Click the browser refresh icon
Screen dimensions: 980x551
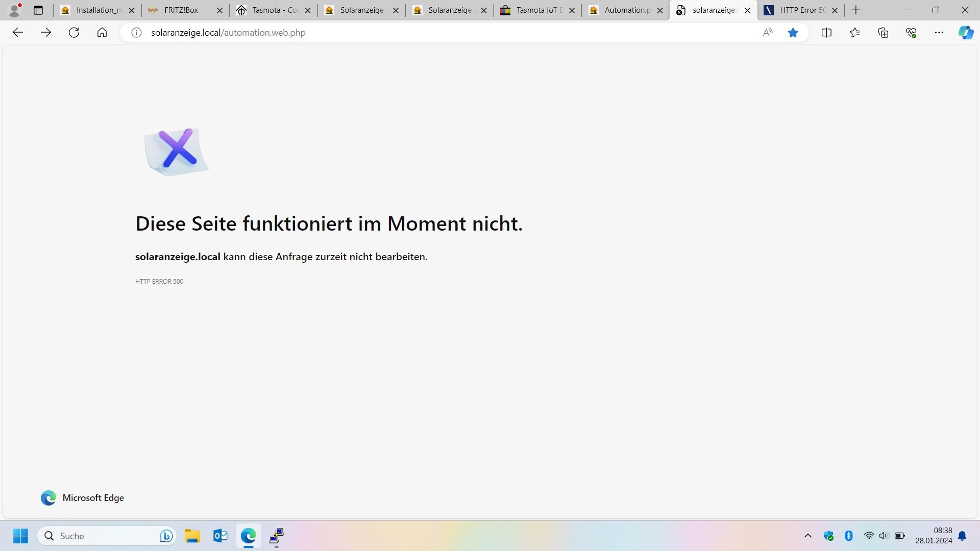(x=74, y=33)
